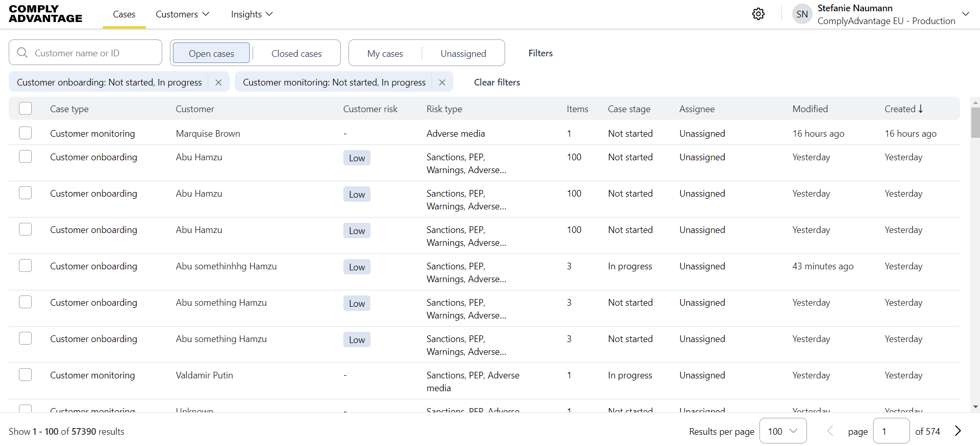The width and height of the screenshot is (980, 446).
Task: Open the settings gear icon
Action: click(758, 14)
